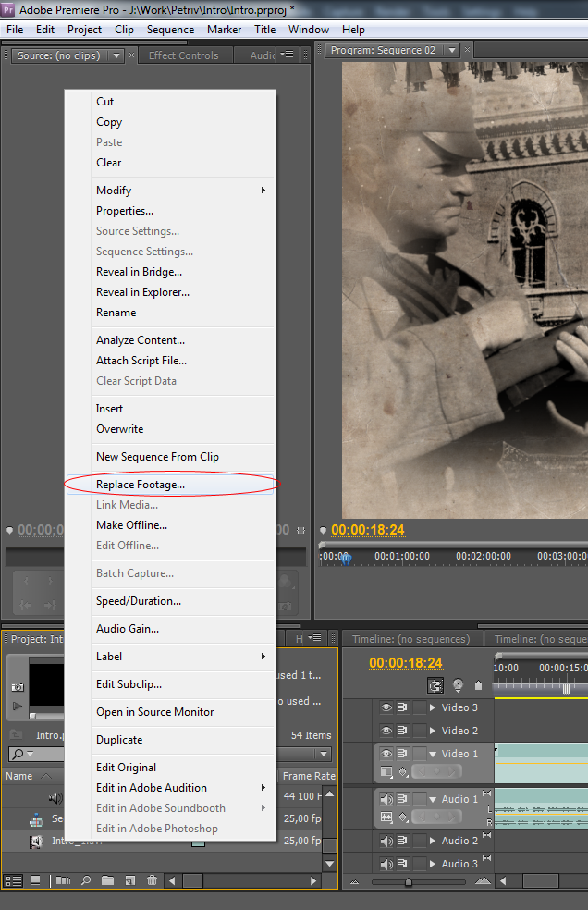Switch to the Effect Controls tab
588x910 pixels.
coord(183,55)
